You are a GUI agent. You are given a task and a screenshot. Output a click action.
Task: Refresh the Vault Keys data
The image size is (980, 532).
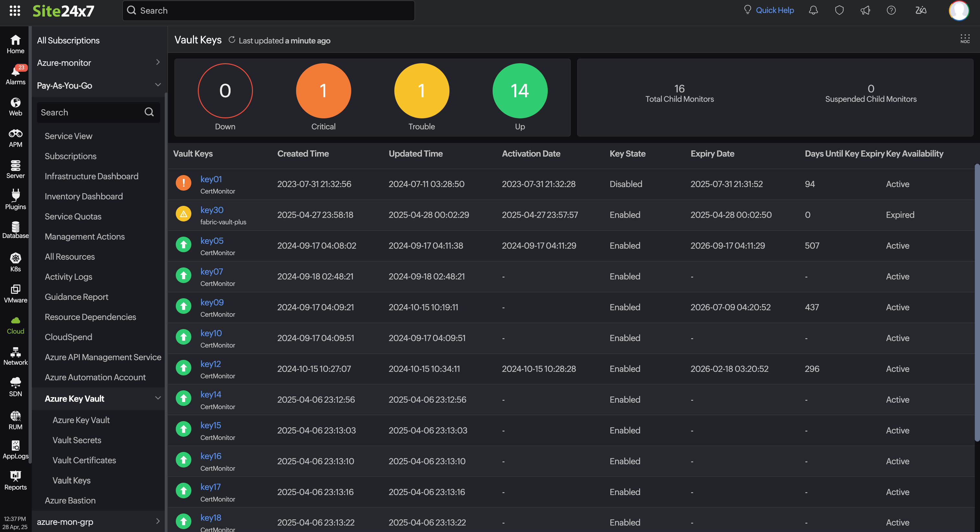point(232,40)
